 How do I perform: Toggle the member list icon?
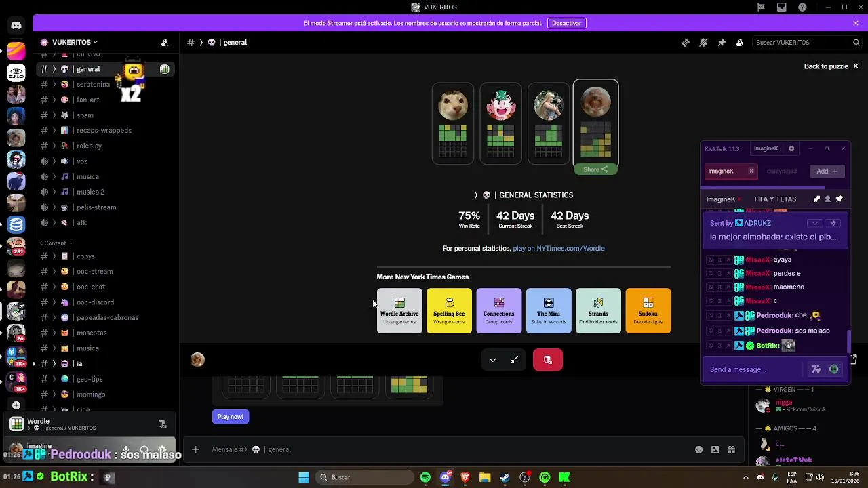(x=739, y=42)
